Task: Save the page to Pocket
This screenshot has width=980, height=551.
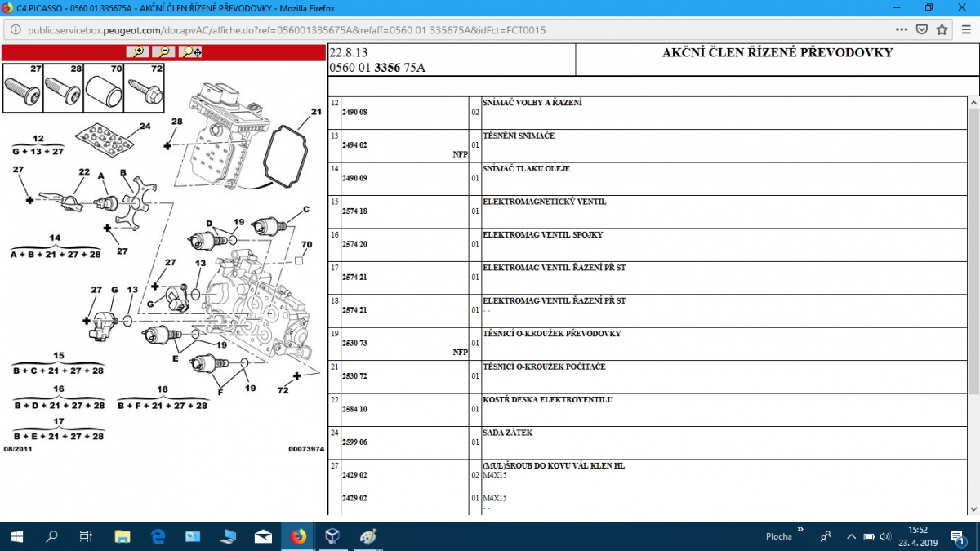Action: click(x=922, y=29)
